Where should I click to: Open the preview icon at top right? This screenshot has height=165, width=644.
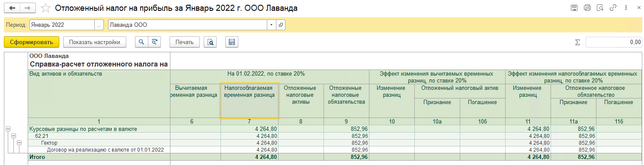point(600,8)
